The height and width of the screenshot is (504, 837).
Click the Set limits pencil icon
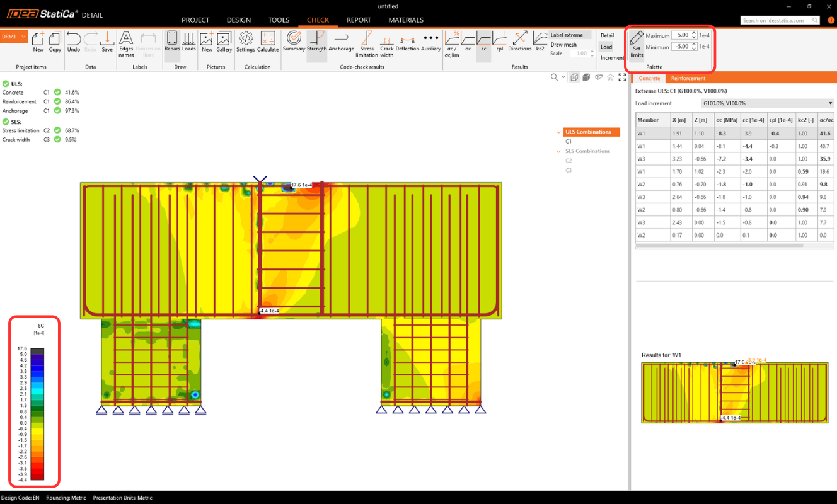click(x=637, y=43)
